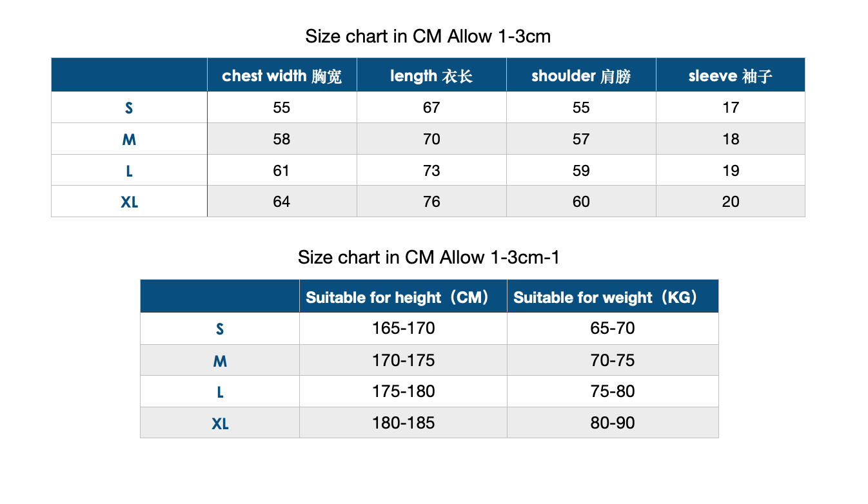Select the XL row label in first table
This screenshot has height=504, width=868.
coord(129,202)
